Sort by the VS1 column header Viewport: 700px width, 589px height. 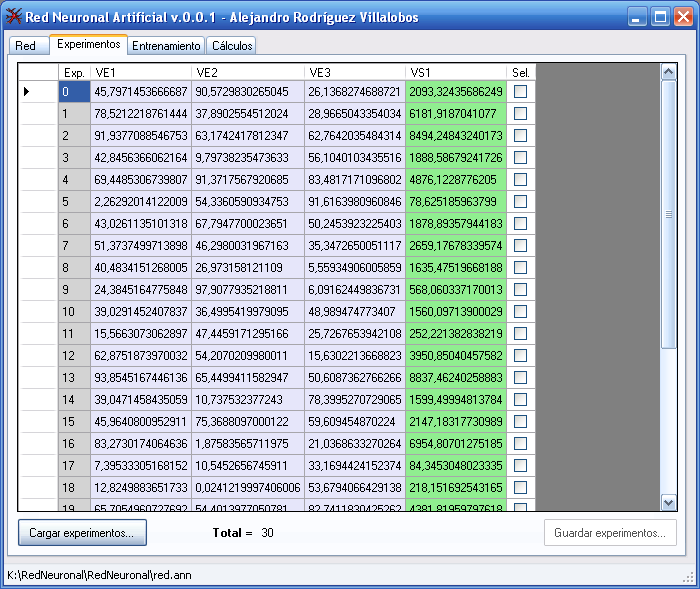pos(455,72)
